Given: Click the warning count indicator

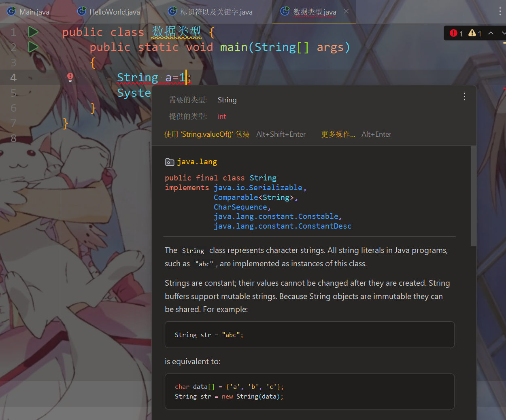Looking at the screenshot, I should (x=475, y=33).
